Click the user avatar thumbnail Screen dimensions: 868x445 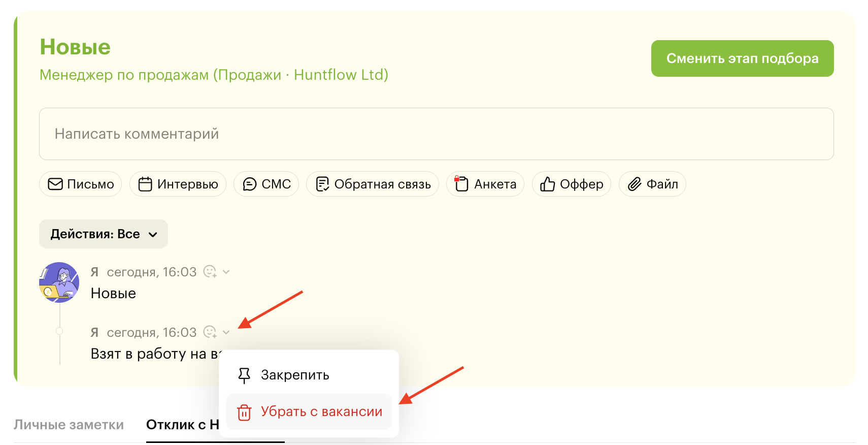(59, 282)
